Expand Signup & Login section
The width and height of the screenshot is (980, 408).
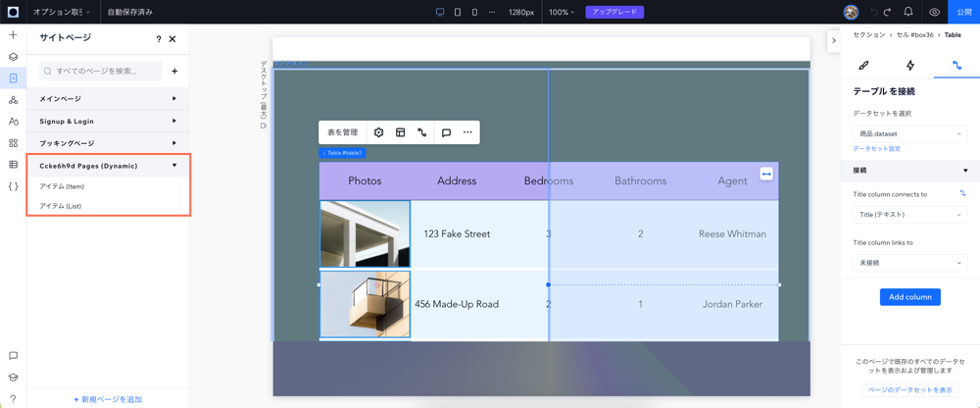point(108,121)
